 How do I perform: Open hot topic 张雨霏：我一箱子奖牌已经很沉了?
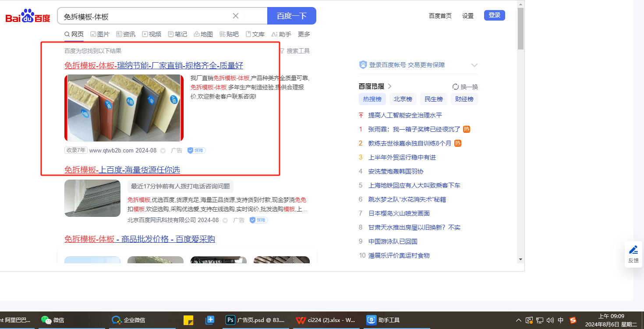click(x=414, y=129)
